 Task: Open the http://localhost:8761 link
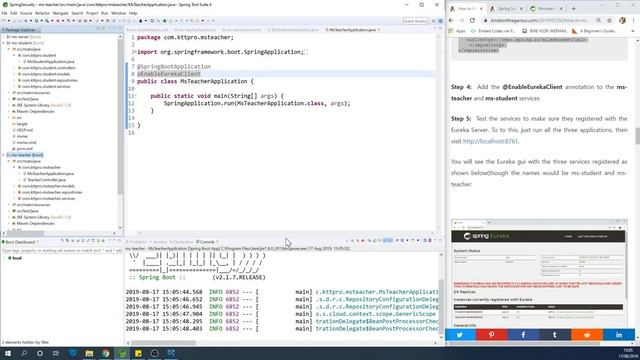click(490, 141)
